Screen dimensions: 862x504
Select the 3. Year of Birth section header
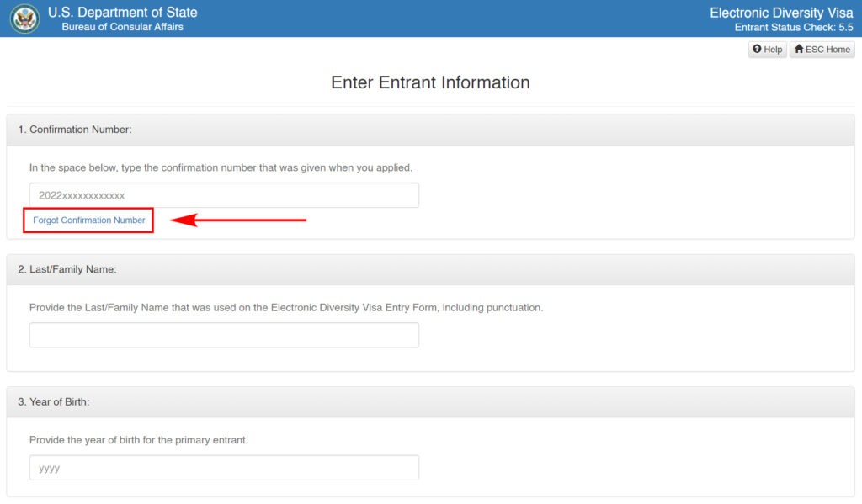pos(430,402)
